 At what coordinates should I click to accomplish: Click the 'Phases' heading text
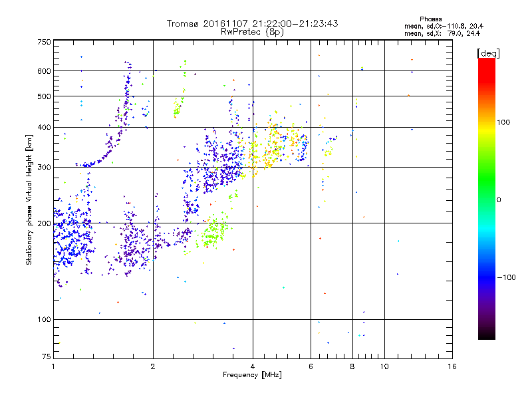click(430, 19)
